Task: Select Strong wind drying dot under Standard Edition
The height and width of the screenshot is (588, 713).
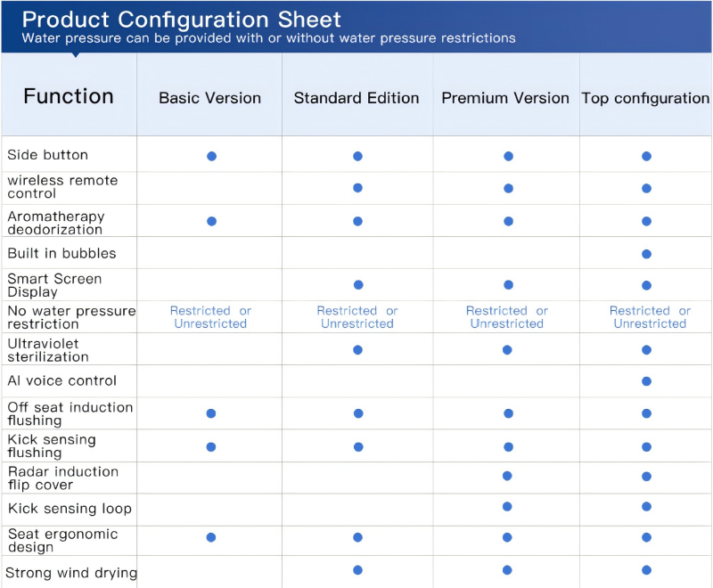Action: click(x=357, y=570)
